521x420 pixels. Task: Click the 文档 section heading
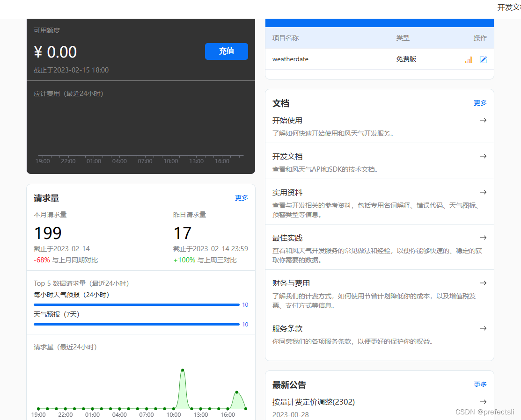coord(281,103)
